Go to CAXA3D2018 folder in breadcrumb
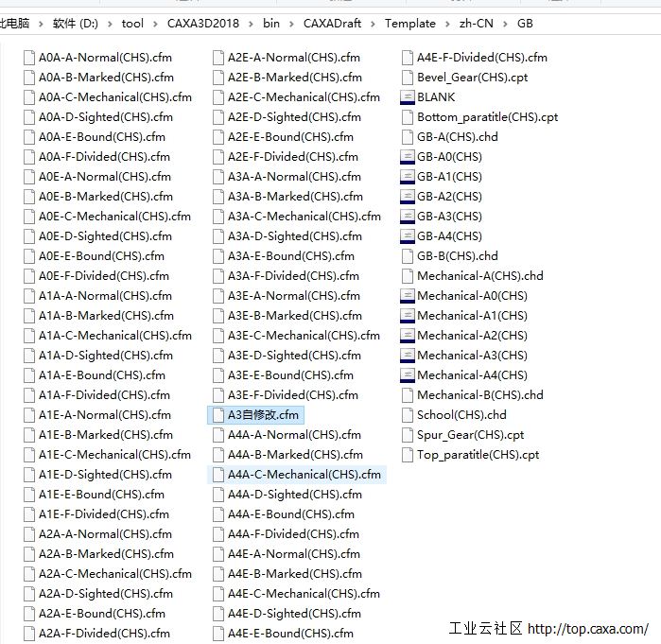Screen dimensions: 661x644 click(x=203, y=24)
